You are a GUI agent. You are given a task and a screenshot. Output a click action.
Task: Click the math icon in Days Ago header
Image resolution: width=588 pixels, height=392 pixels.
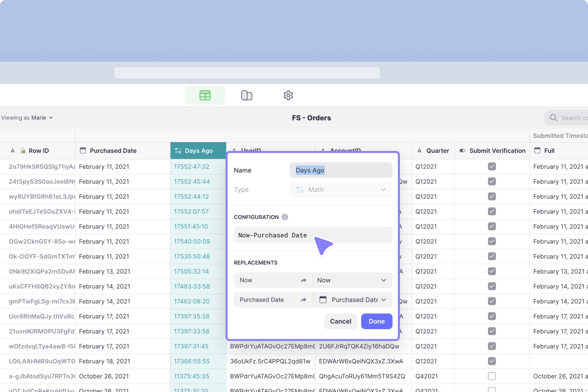click(177, 150)
